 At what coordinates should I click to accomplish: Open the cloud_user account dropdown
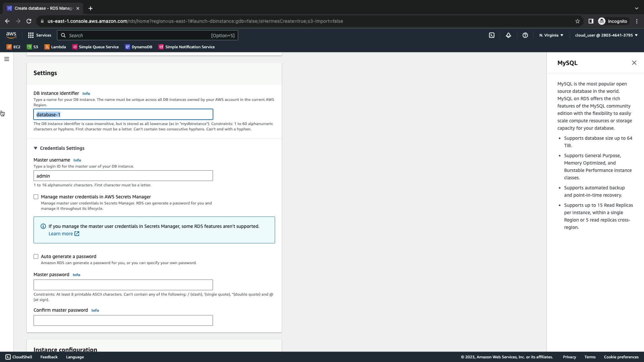pyautogui.click(x=606, y=35)
